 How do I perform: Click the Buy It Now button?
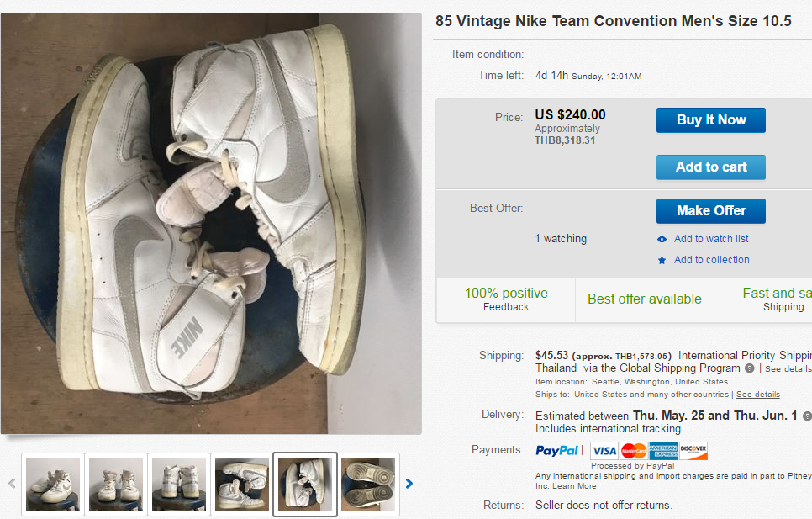[710, 120]
